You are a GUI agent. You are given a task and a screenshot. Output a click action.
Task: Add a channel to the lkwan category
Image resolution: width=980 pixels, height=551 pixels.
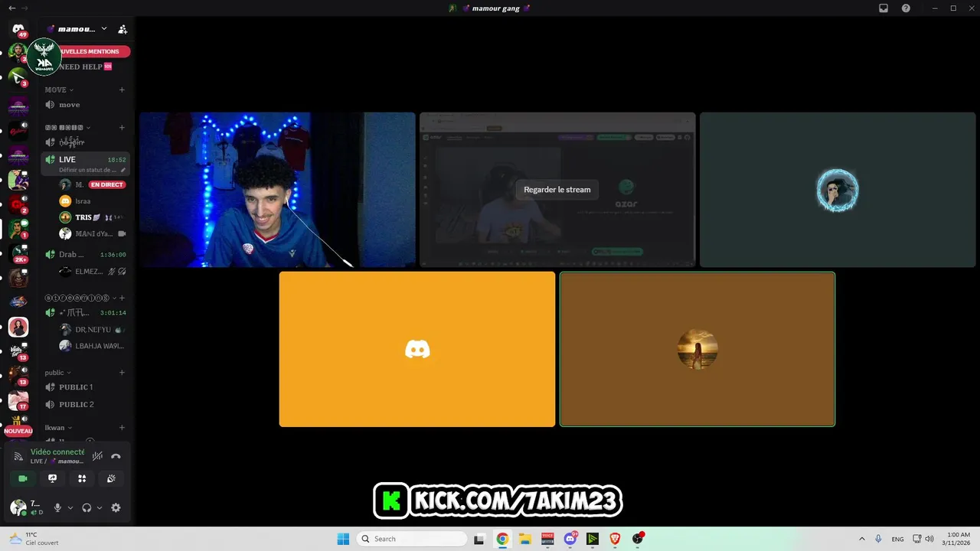(122, 428)
